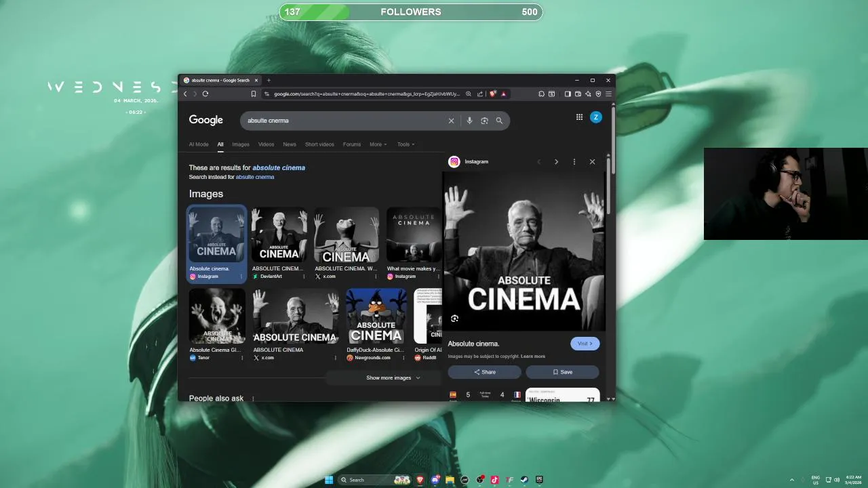Go to next image in preview
This screenshot has width=868, height=488.
tap(556, 162)
